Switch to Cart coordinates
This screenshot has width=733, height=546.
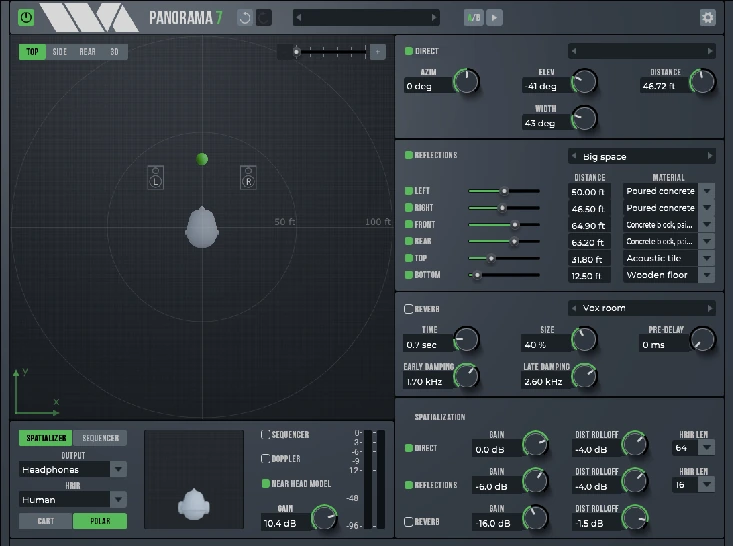46,521
